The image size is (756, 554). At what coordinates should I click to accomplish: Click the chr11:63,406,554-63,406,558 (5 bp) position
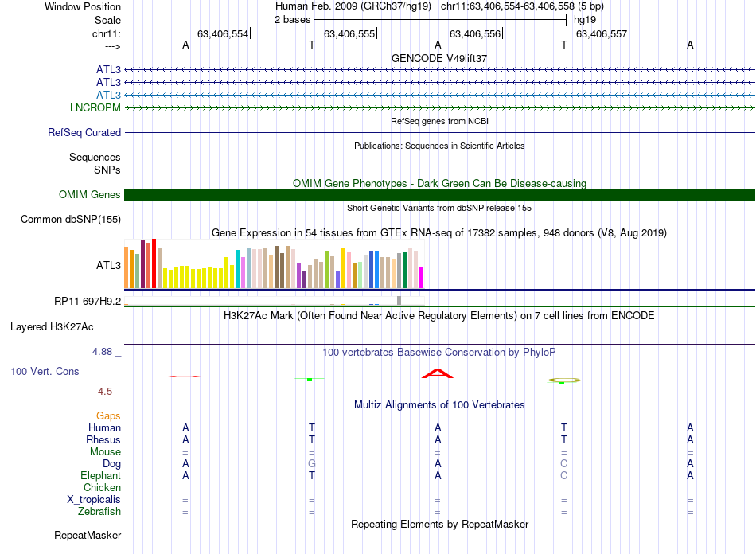click(x=522, y=6)
